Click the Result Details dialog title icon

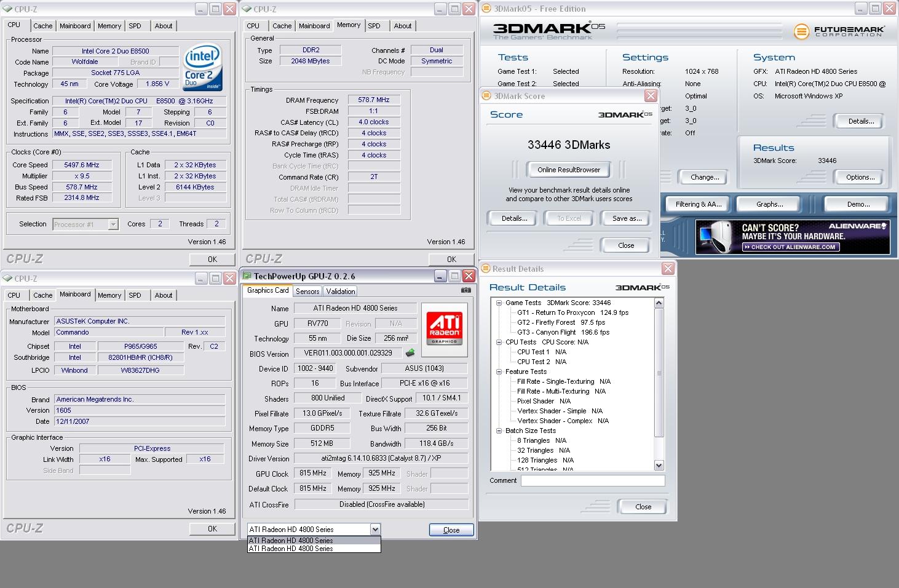(x=485, y=269)
